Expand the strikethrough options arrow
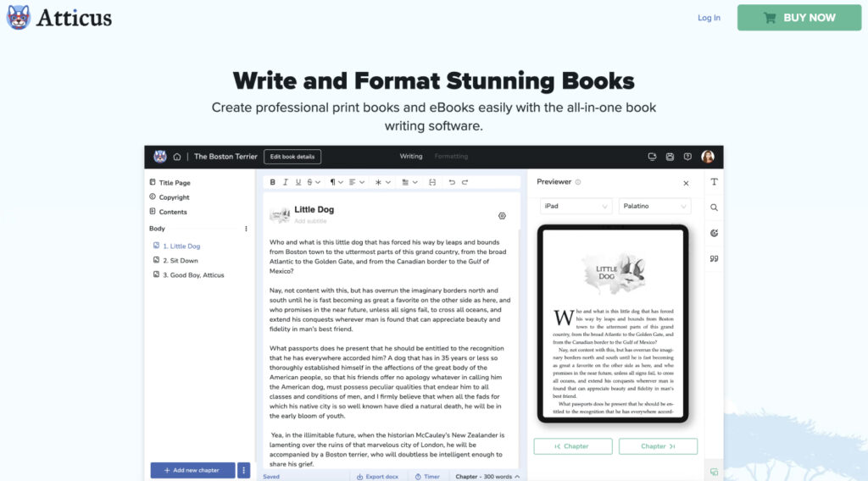868x481 pixels. [318, 182]
